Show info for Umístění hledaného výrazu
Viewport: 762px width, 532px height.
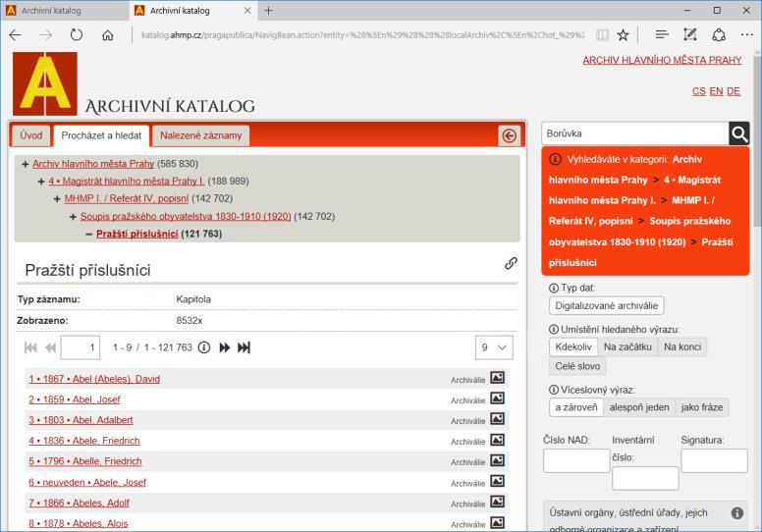pyautogui.click(x=553, y=330)
